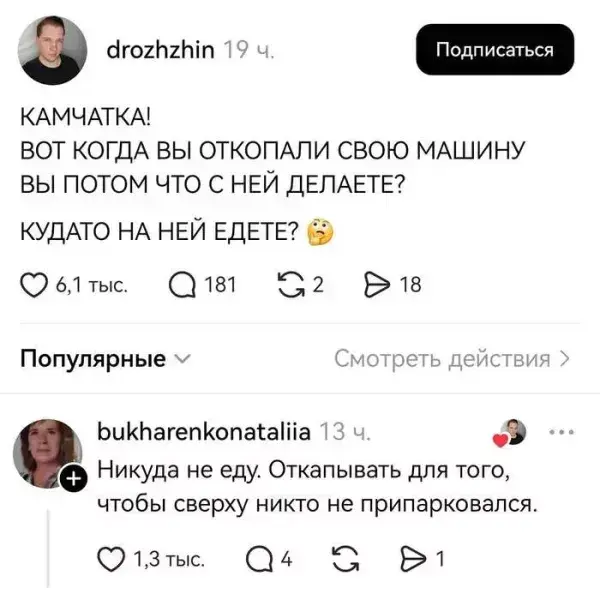Click the 6,1 тыс. likes count

(x=91, y=285)
